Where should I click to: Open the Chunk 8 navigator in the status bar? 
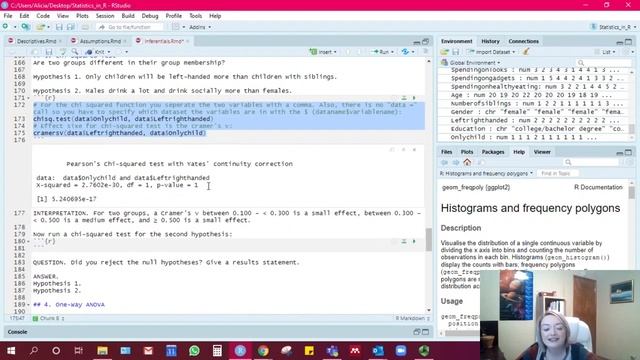49,318
